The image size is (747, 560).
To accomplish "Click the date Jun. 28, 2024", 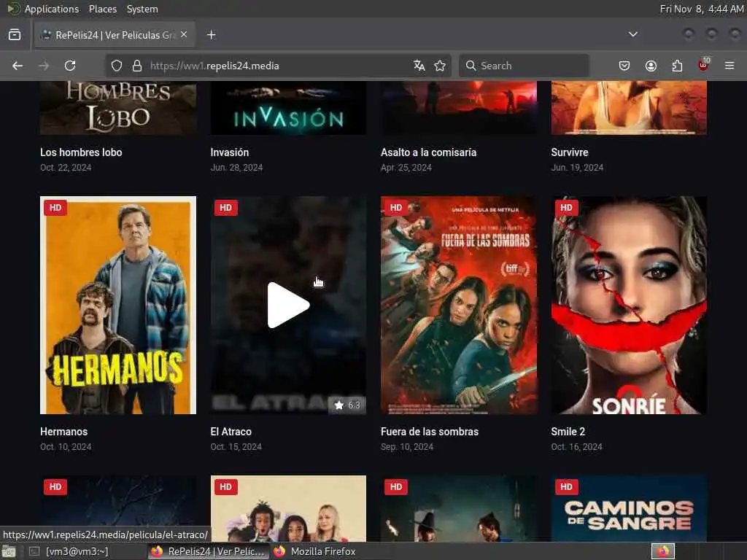I will 236,168.
